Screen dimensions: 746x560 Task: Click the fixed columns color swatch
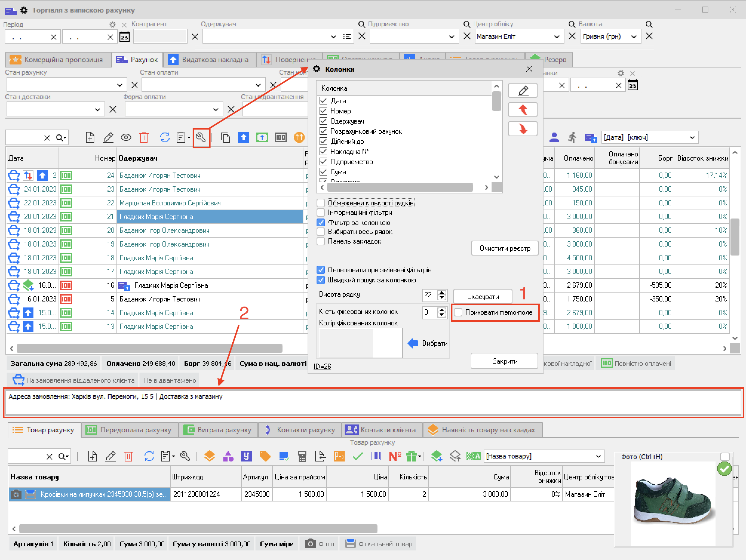click(360, 343)
